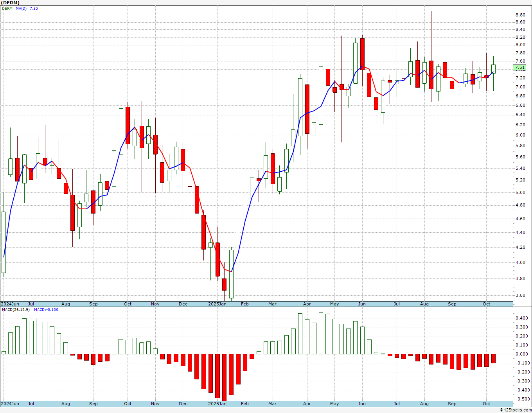
Task: Click the 0.400 MACD axis label
Action: click(x=521, y=318)
